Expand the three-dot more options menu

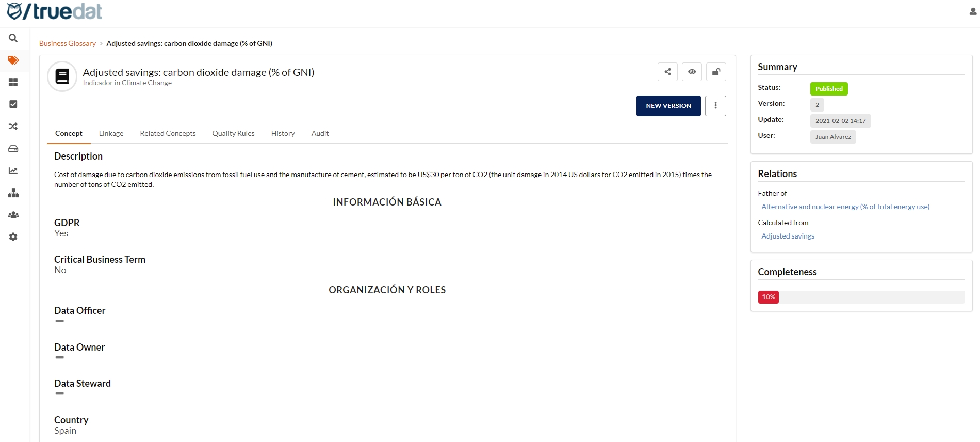(x=715, y=106)
